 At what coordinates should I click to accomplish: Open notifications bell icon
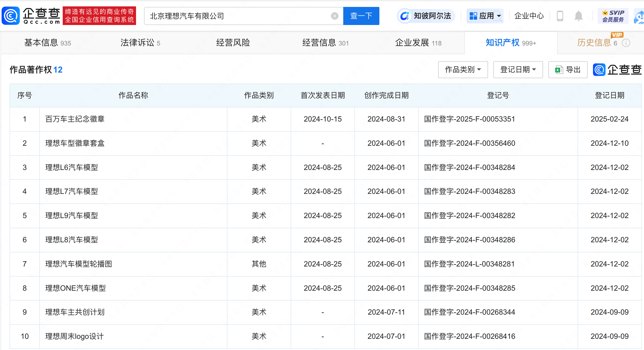pos(578,16)
